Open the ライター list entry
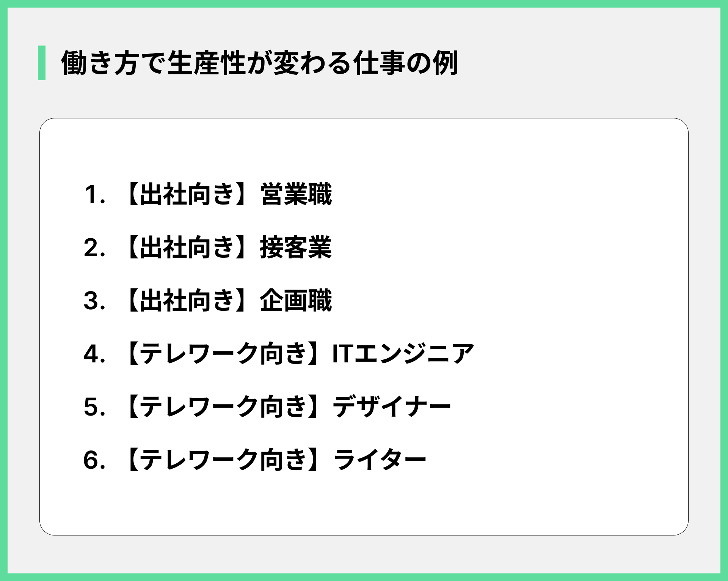This screenshot has width=728, height=581. click(x=380, y=460)
